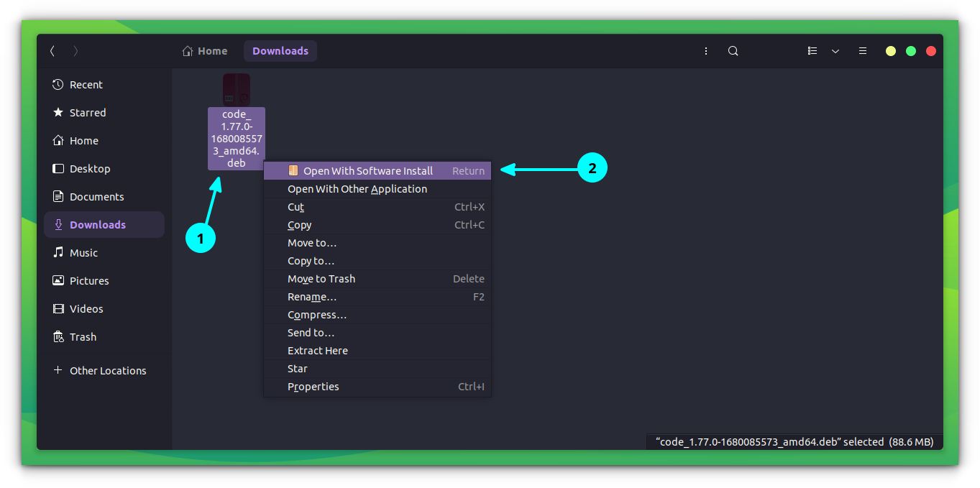Click the back navigation arrow

[x=52, y=51]
